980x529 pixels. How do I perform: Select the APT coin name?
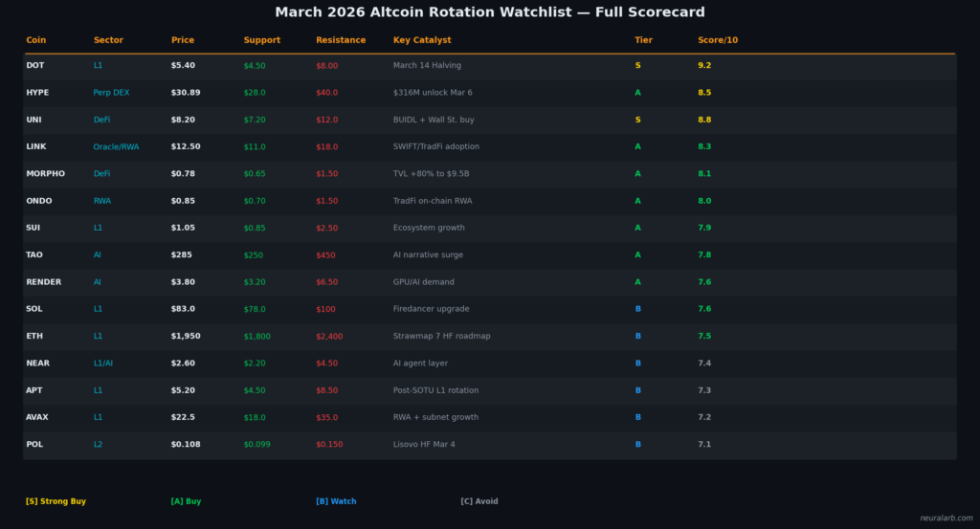tap(33, 390)
